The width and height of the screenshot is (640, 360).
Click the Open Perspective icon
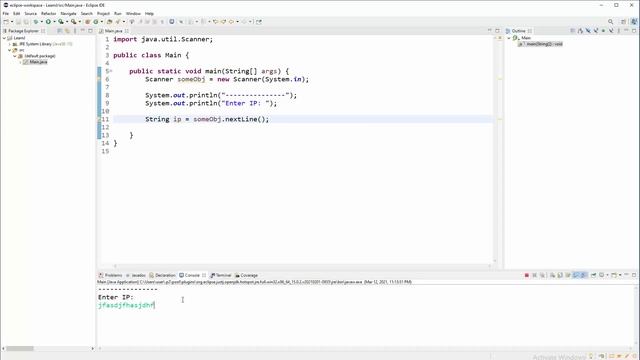(623, 22)
